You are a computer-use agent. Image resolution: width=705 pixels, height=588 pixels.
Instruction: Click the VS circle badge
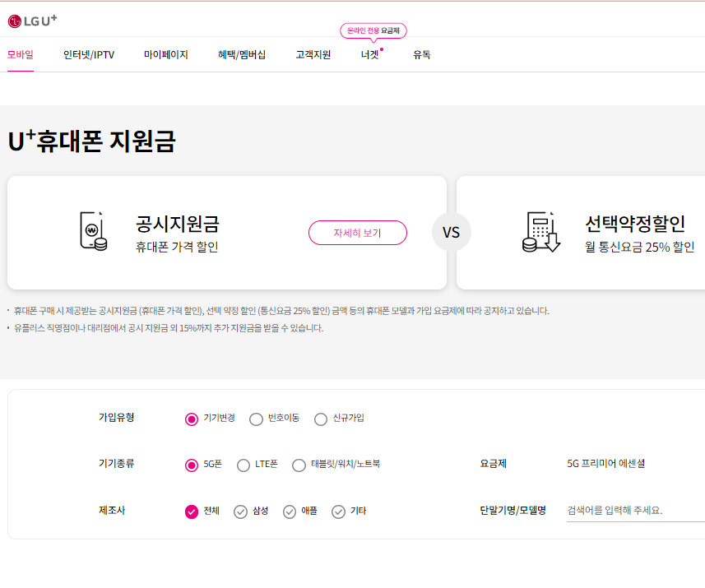(x=451, y=233)
